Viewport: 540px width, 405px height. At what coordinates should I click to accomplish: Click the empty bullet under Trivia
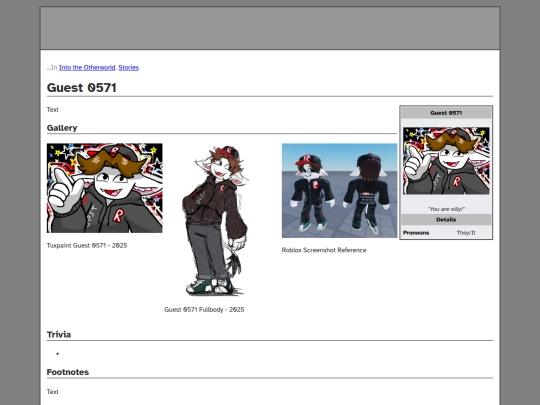click(x=58, y=354)
